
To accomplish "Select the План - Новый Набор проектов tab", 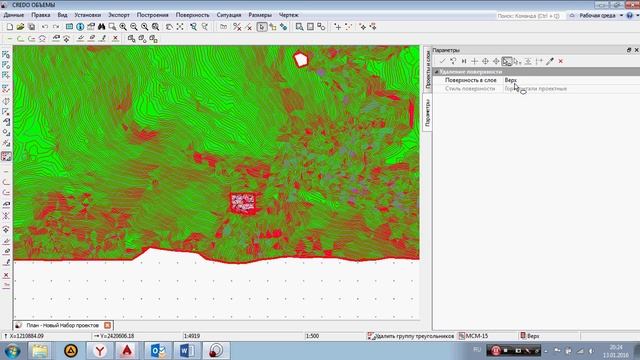I will click(62, 325).
